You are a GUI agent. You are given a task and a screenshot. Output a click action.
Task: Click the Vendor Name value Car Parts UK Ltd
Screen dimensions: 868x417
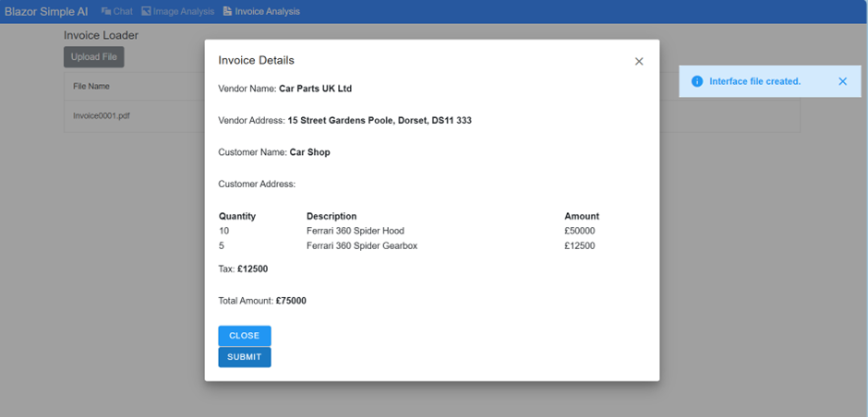315,89
